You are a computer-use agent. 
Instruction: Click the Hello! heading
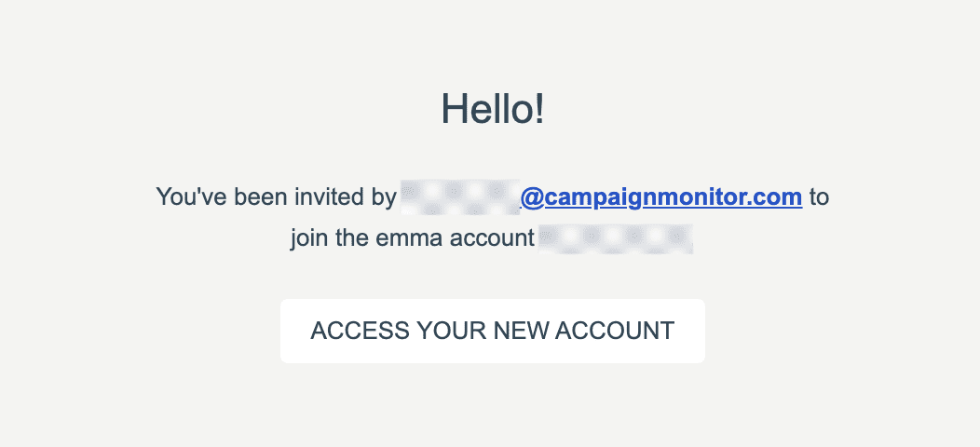[493, 109]
